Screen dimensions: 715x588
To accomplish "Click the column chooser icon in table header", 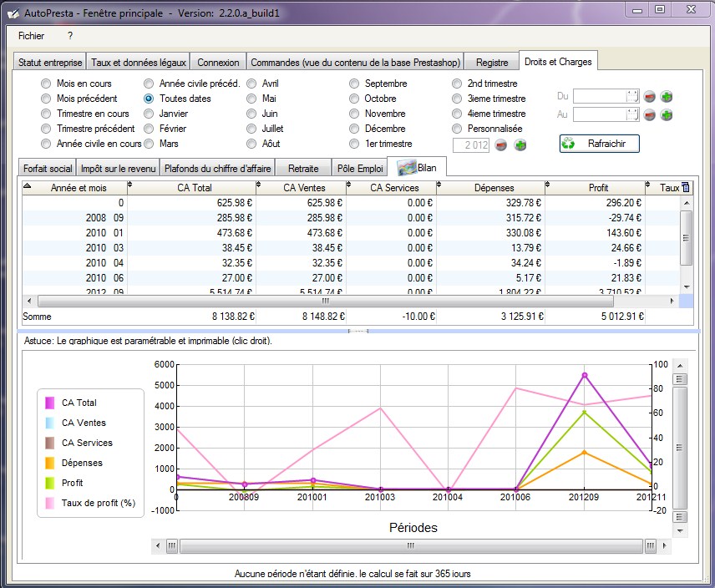I will coord(686,188).
